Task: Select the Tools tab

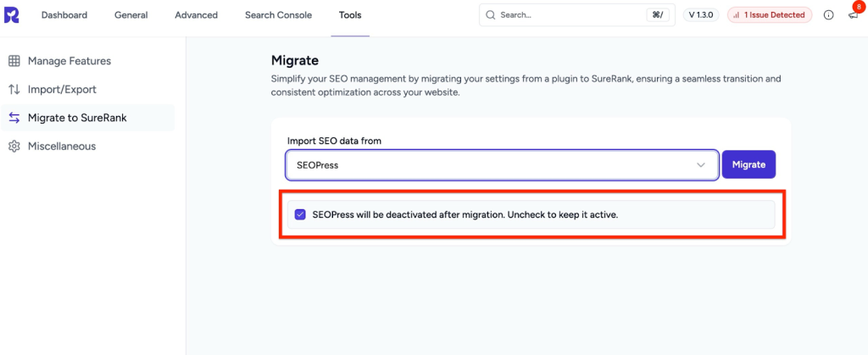Action: pos(350,15)
